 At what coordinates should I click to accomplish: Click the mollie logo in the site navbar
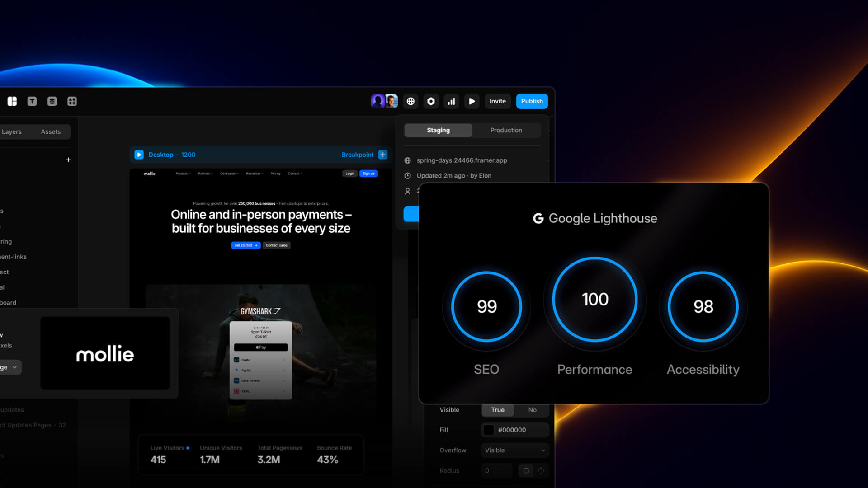click(150, 174)
